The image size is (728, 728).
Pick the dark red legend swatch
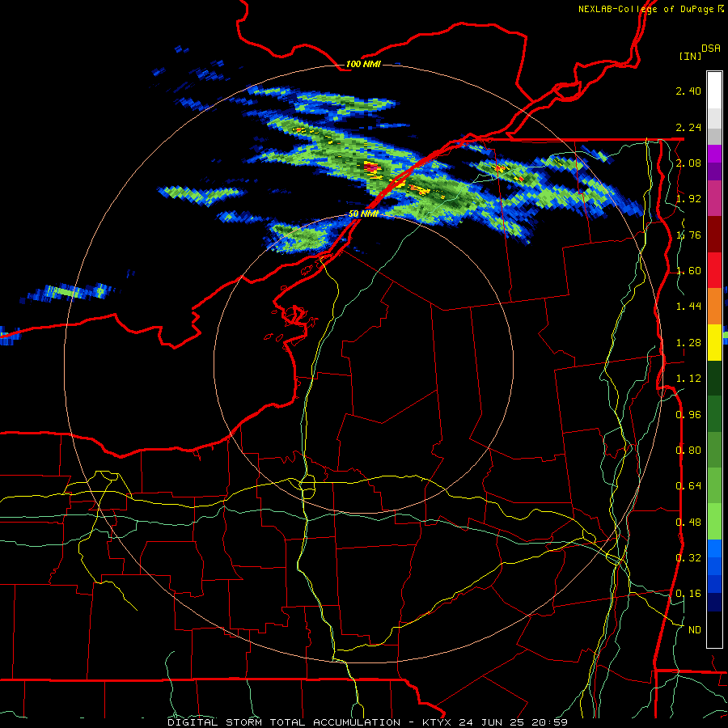[714, 235]
